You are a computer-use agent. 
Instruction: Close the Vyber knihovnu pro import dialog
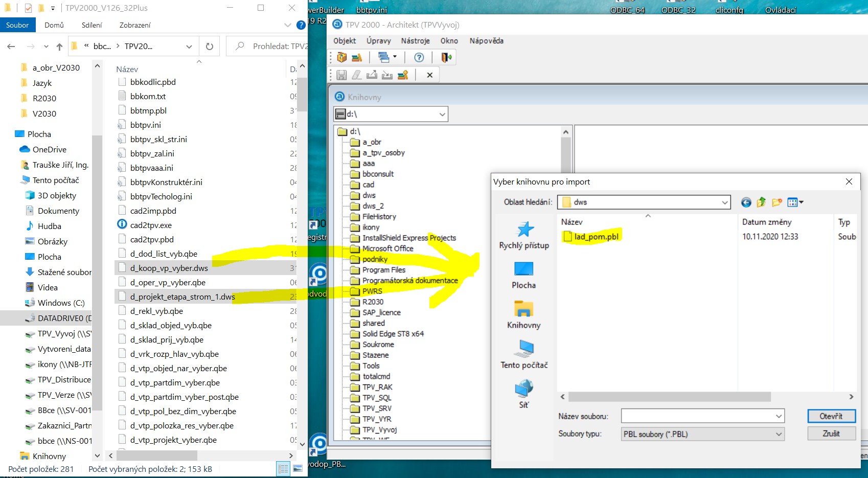click(x=849, y=181)
